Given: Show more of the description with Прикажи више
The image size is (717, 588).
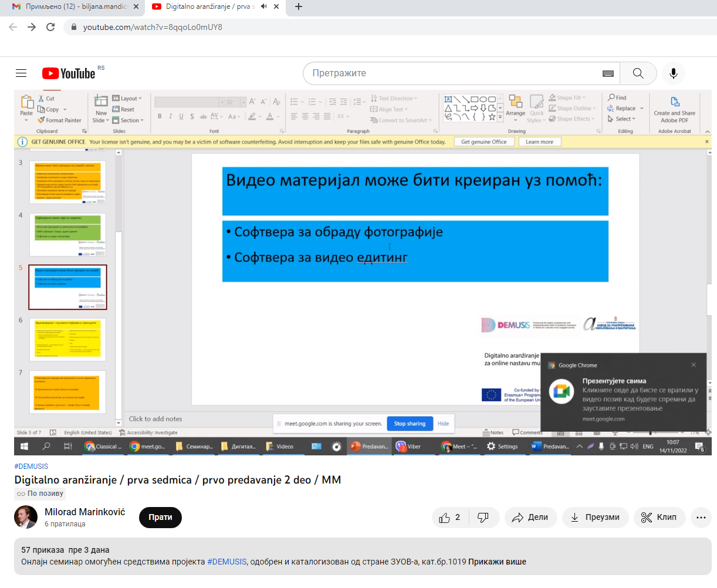Looking at the screenshot, I should pyautogui.click(x=497, y=562).
